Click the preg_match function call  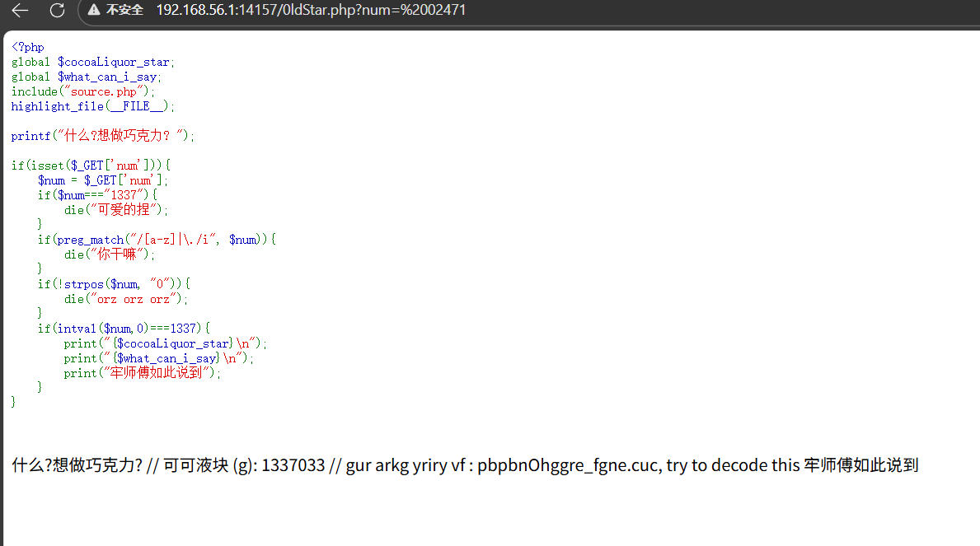pos(89,239)
